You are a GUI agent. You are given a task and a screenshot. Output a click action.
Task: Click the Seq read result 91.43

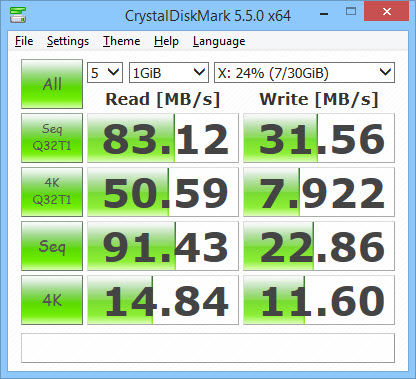(x=163, y=246)
